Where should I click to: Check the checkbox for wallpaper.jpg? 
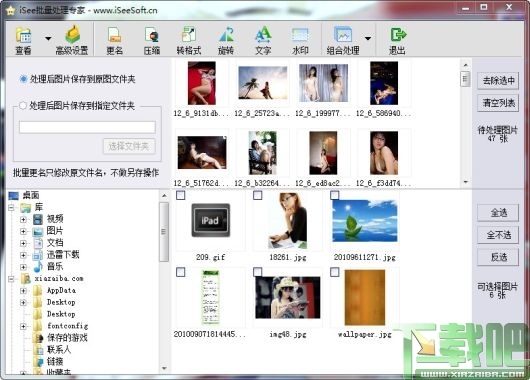point(335,272)
